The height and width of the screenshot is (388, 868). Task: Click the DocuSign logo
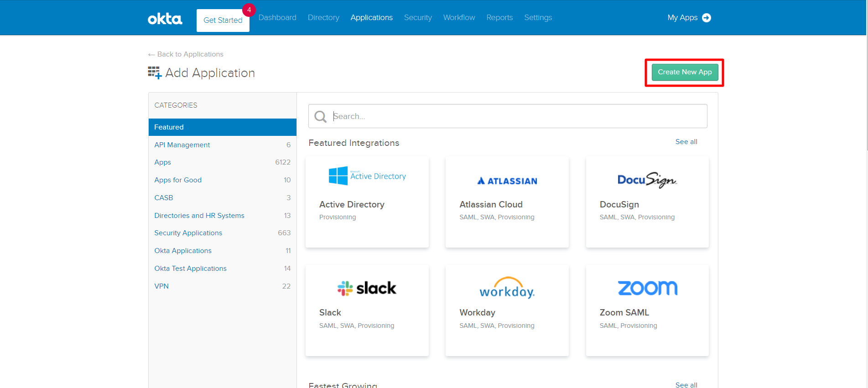pos(647,180)
